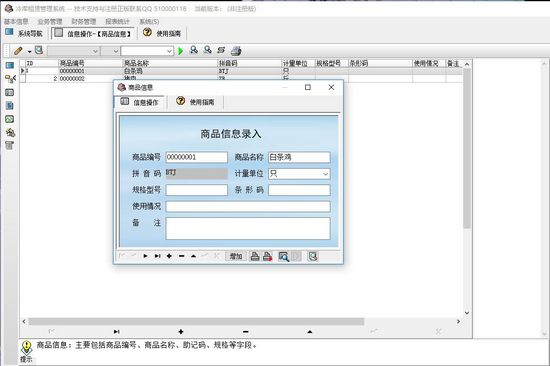
Task: Click the grid horizontal scrollbar thumb
Action: tap(196, 321)
